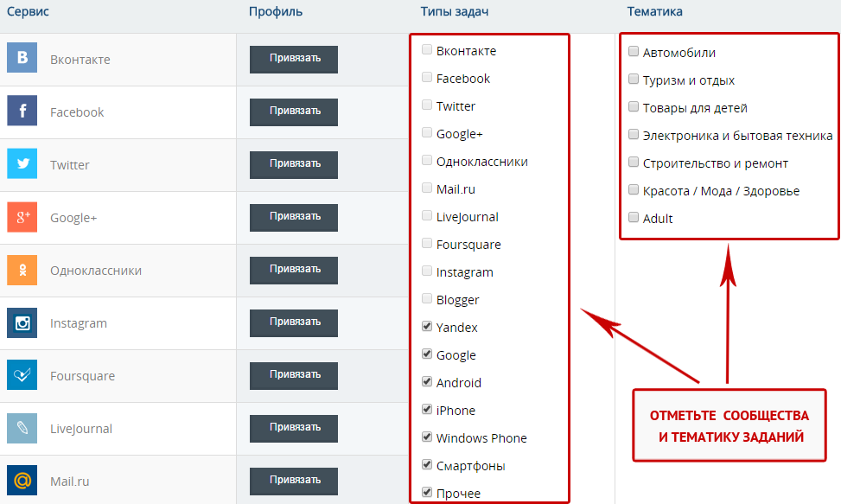Viewport: 841px width, 504px height.
Task: Click Привязать in the Mail.ru row
Action: [x=294, y=481]
